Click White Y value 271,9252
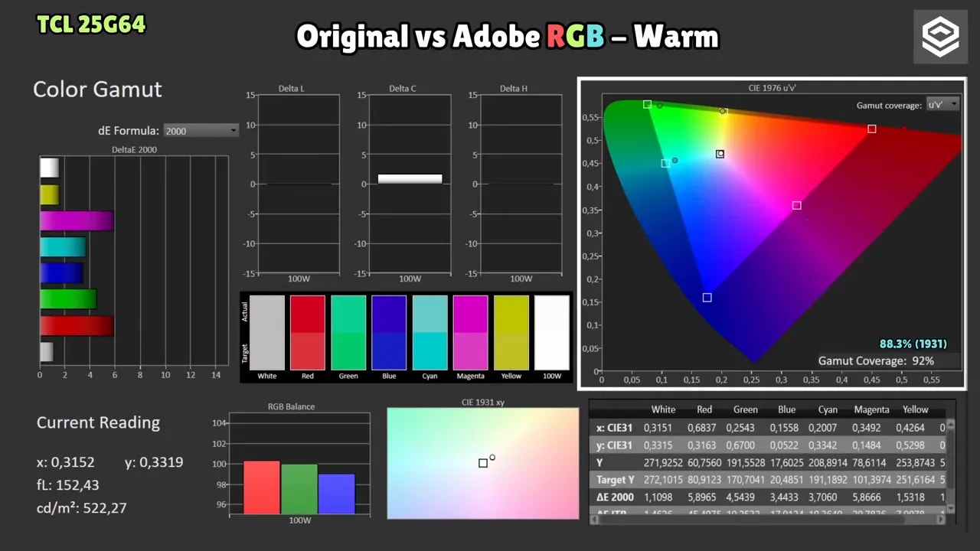 click(x=663, y=463)
